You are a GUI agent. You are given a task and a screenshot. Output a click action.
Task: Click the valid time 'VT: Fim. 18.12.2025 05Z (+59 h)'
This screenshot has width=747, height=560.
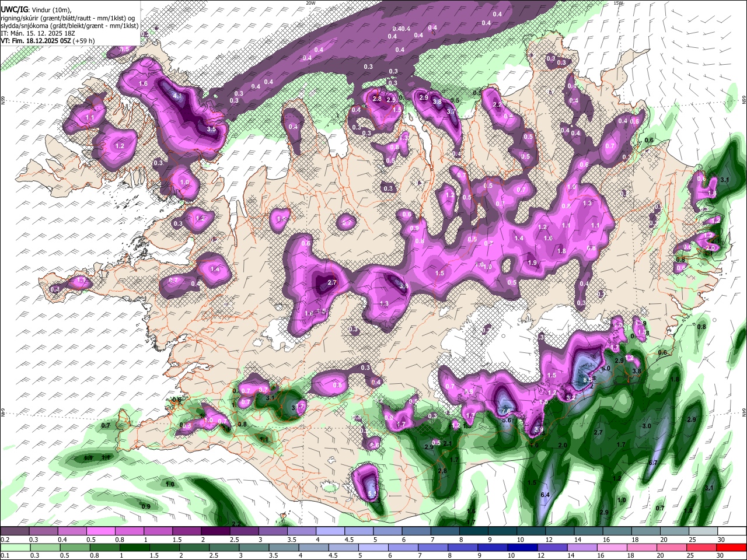click(48, 41)
